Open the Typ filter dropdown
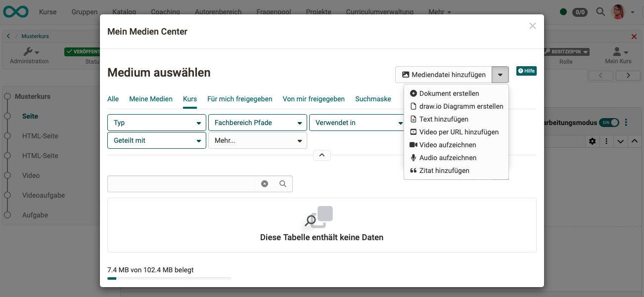Screen dimensions: 644x297 (156, 122)
